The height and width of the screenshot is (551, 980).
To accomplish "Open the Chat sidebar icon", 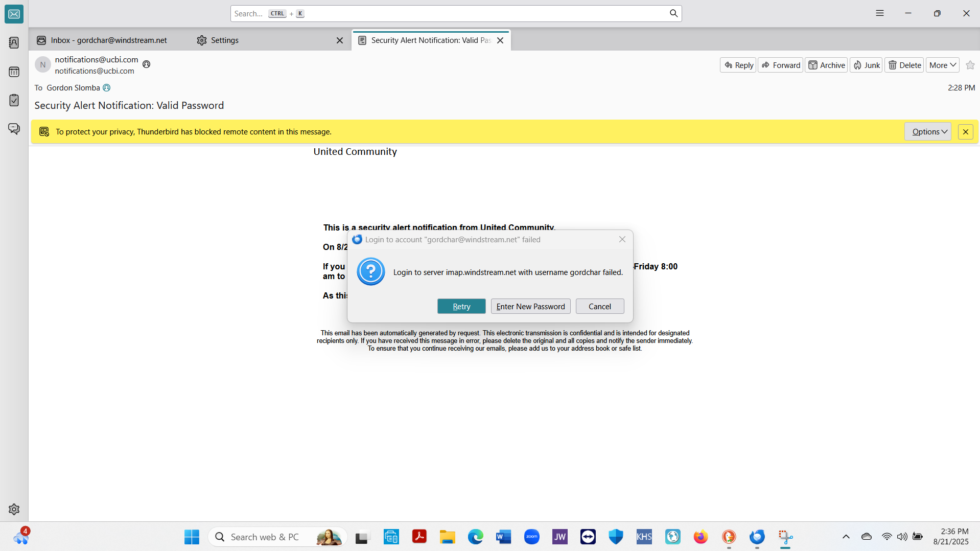I will point(14,129).
